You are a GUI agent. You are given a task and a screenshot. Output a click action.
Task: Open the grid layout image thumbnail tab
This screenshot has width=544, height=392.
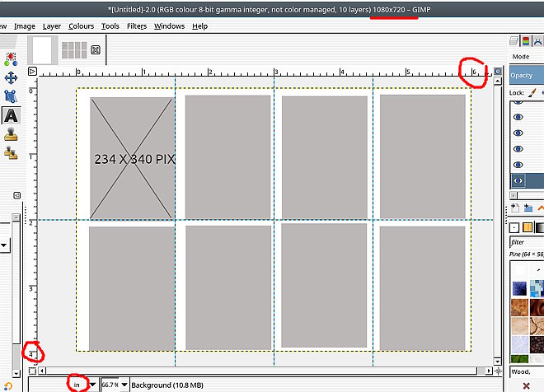click(x=74, y=50)
